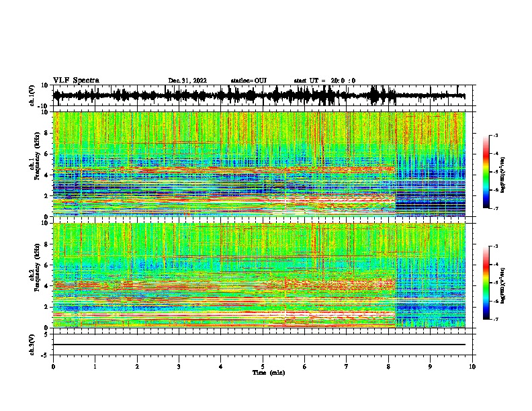Click time-axis tick label "8"
This screenshot has height=411, width=532.
[x=388, y=367]
